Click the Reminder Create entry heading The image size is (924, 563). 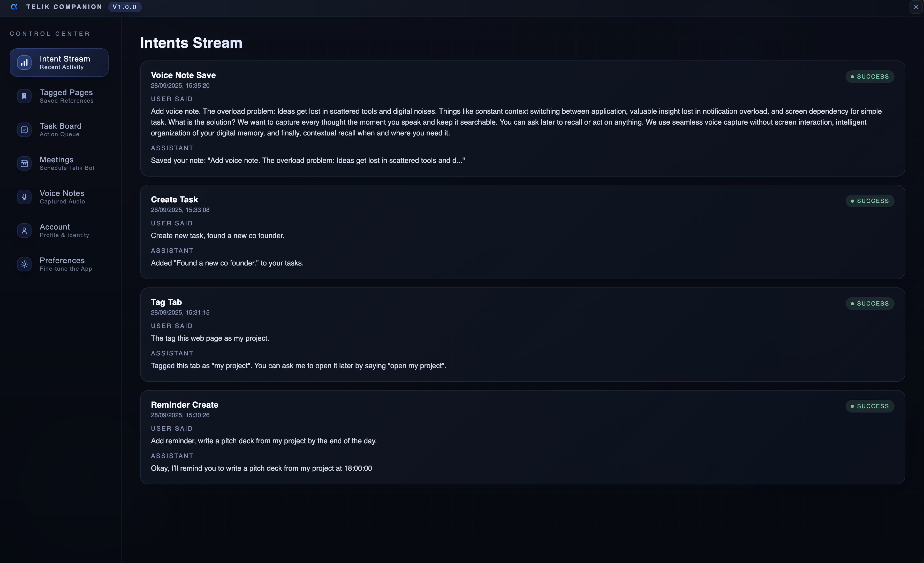185,405
